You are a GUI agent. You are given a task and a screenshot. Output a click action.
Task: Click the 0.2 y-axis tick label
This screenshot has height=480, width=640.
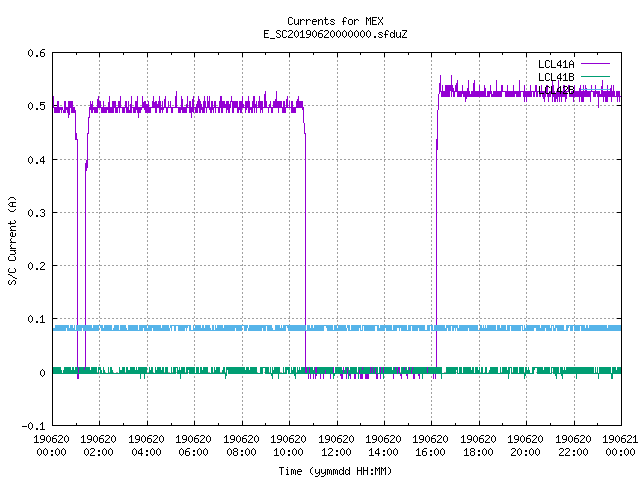coord(36,266)
